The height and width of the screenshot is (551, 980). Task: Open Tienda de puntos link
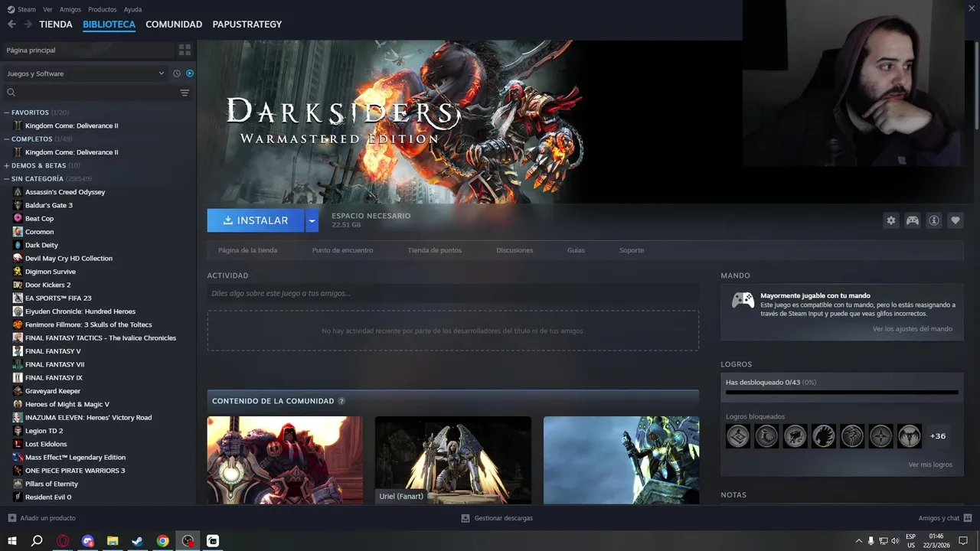pyautogui.click(x=435, y=250)
